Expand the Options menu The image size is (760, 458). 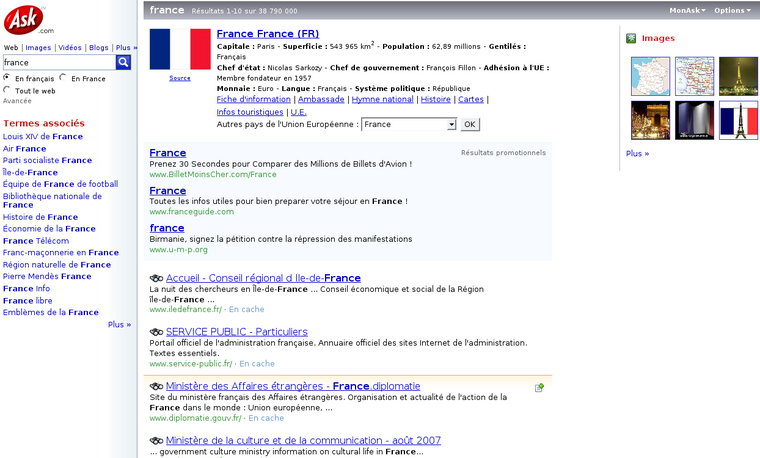(732, 10)
